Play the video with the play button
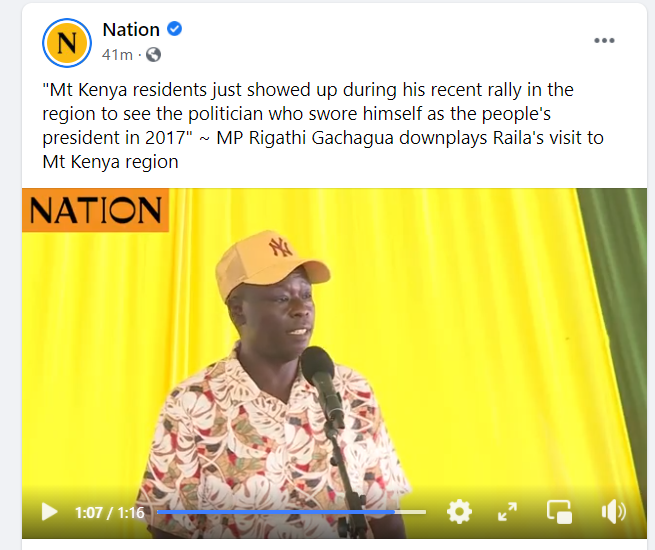The width and height of the screenshot is (655, 550). point(49,512)
